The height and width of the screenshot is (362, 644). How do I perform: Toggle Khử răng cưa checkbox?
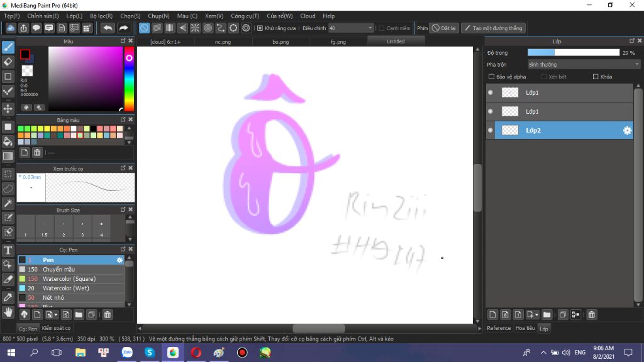[260, 28]
